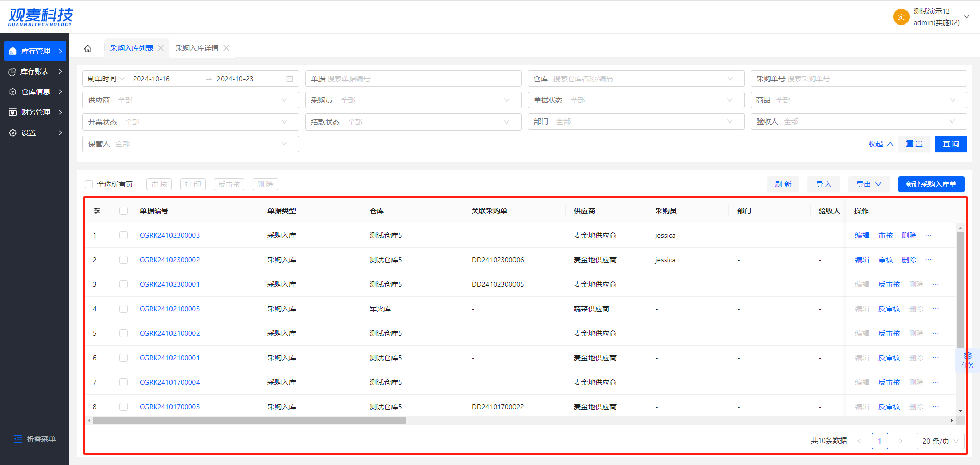Click the 刷新 button
This screenshot has width=980, height=465.
783,184
